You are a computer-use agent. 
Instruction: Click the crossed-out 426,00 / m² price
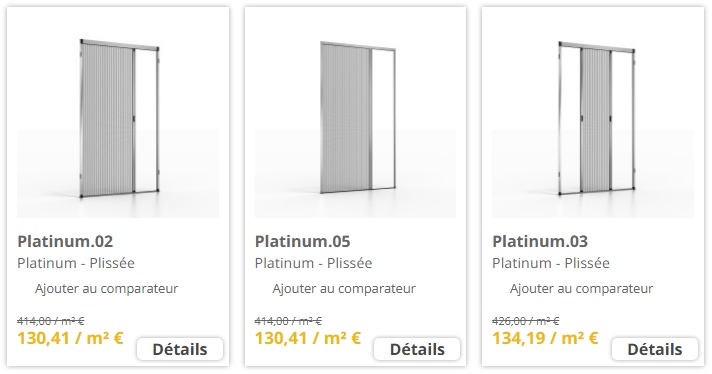pos(526,321)
